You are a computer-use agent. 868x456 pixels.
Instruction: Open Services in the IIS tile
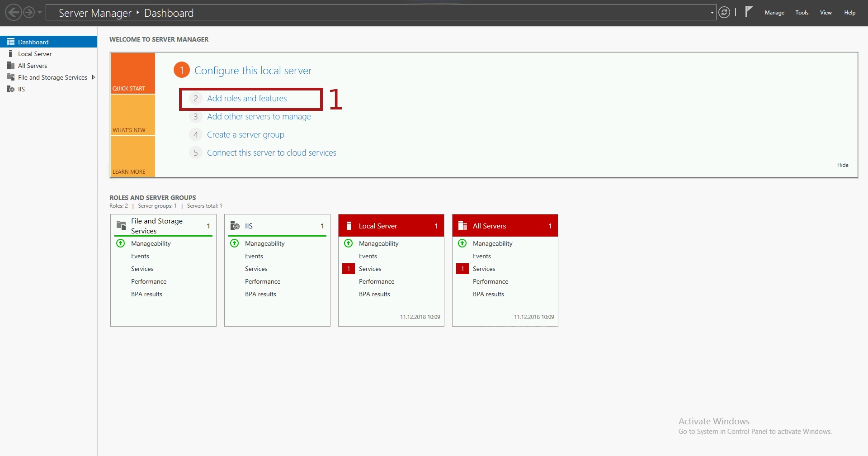(256, 269)
